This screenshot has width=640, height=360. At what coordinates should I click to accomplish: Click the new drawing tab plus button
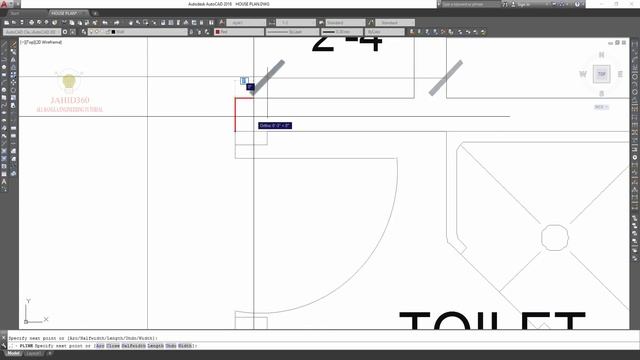[95, 13]
